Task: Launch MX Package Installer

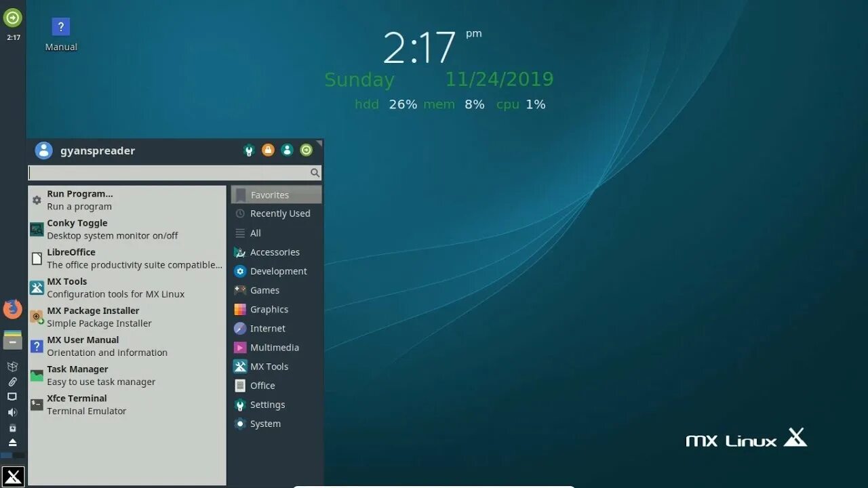Action: point(127,317)
